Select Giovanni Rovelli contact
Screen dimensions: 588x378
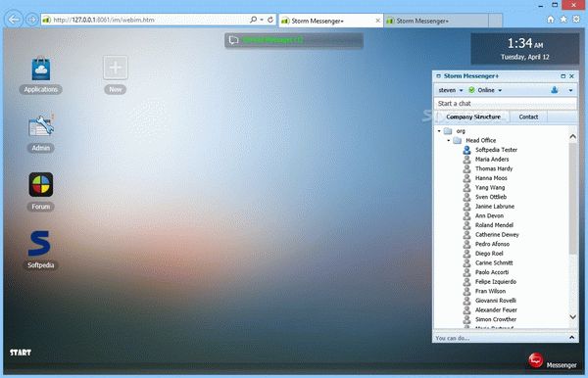click(x=495, y=301)
